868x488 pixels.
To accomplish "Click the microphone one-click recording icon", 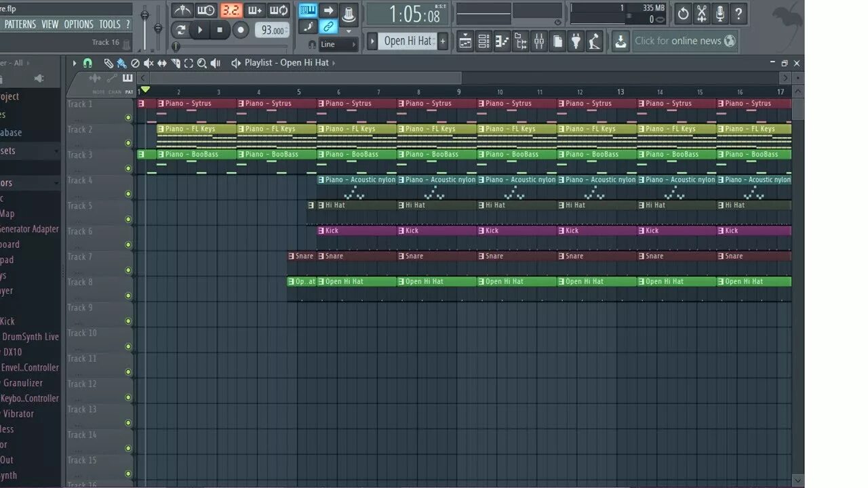I will [x=720, y=13].
